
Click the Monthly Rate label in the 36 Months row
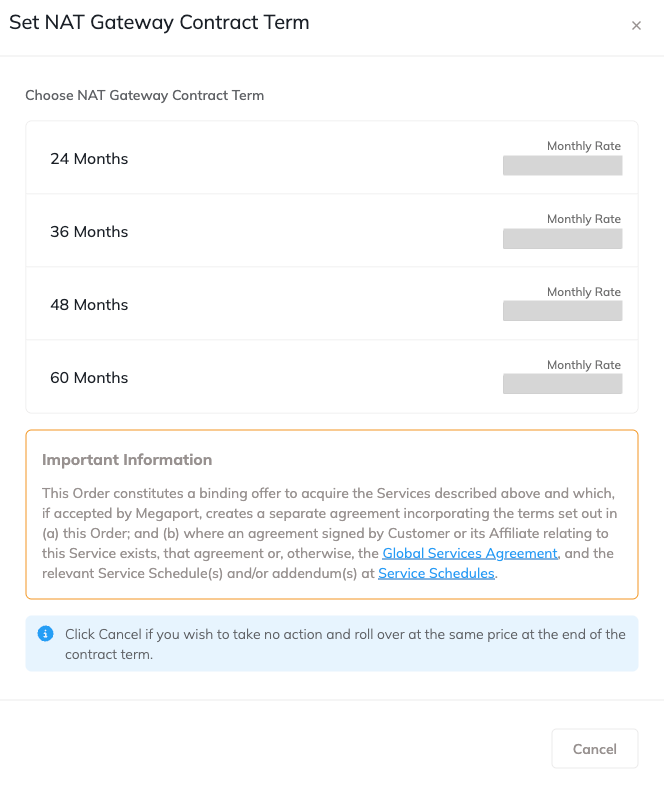tap(583, 219)
